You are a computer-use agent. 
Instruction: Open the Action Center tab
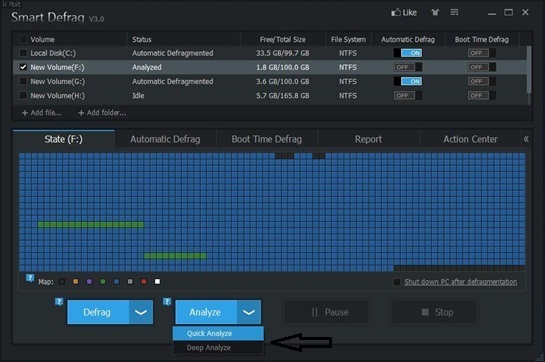tap(470, 139)
